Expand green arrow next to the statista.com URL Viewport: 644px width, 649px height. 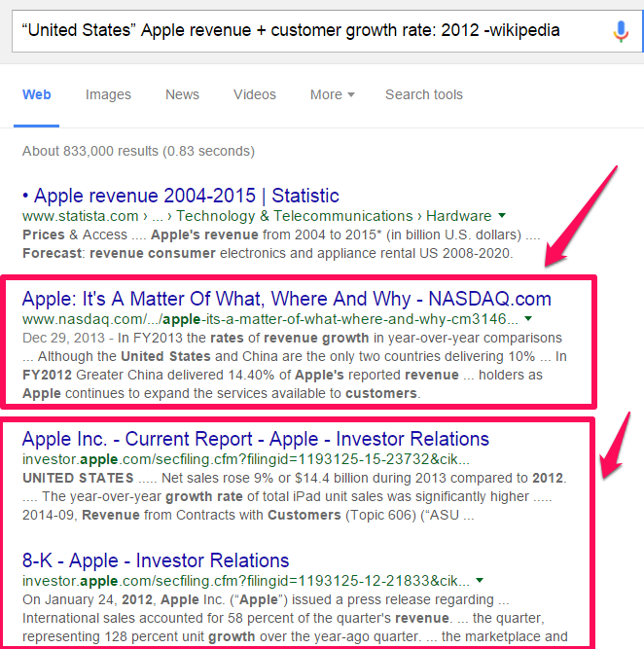coord(502,216)
